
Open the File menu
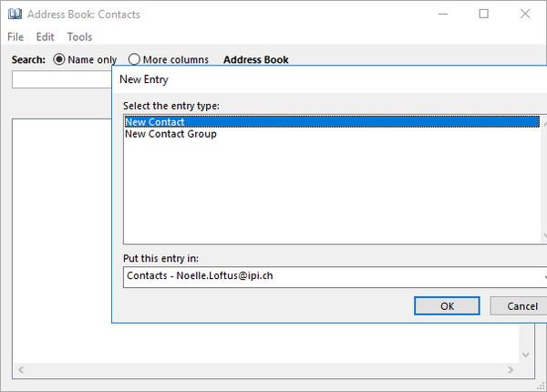click(15, 37)
